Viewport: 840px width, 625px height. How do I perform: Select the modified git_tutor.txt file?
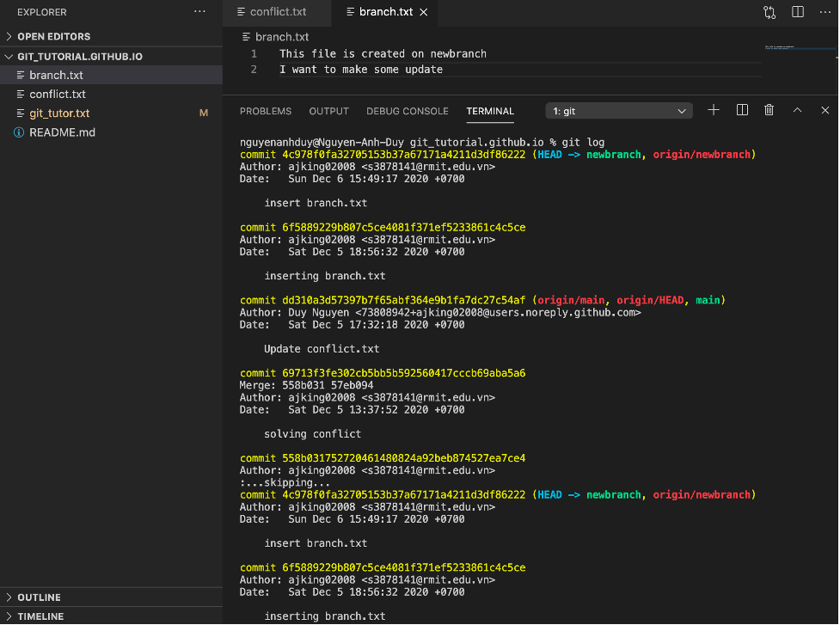click(59, 113)
